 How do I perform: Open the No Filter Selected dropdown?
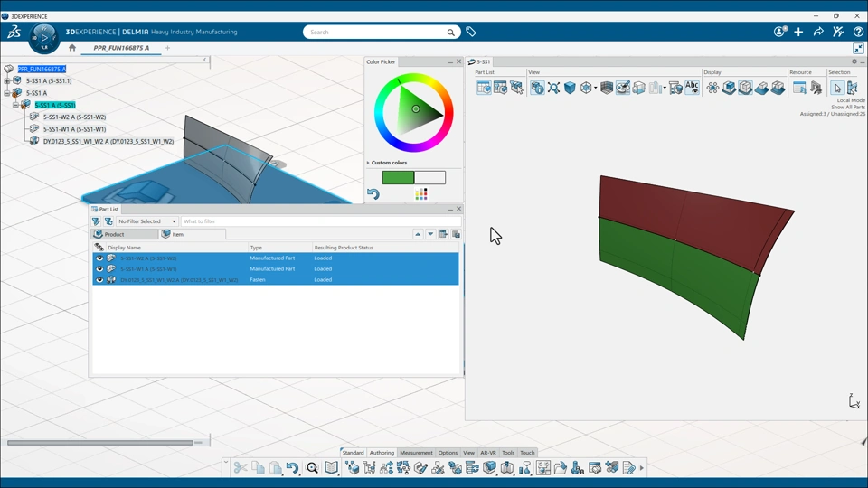point(146,221)
